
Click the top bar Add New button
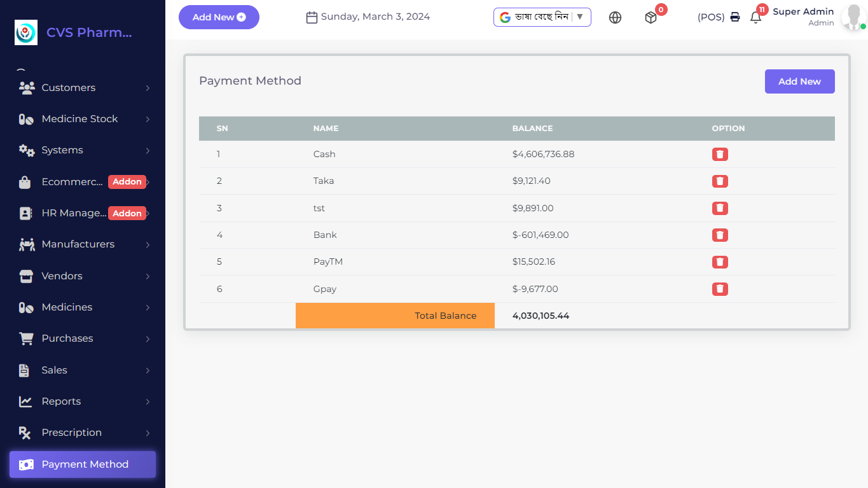point(219,17)
